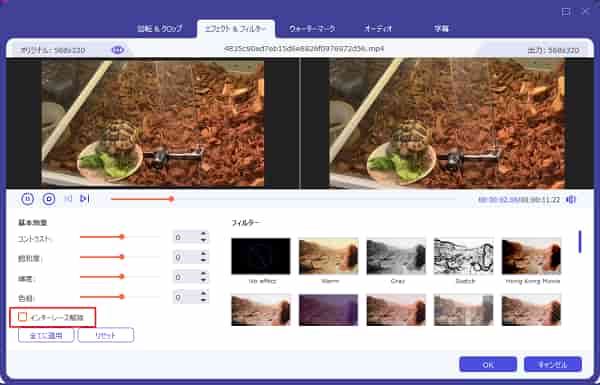Decrease hue value with the down arrow
Image resolution: width=600 pixels, height=385 pixels.
point(204,300)
